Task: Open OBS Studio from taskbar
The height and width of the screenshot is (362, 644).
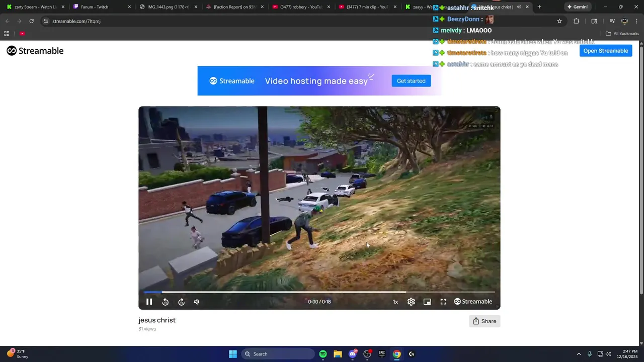Action: coord(367,354)
